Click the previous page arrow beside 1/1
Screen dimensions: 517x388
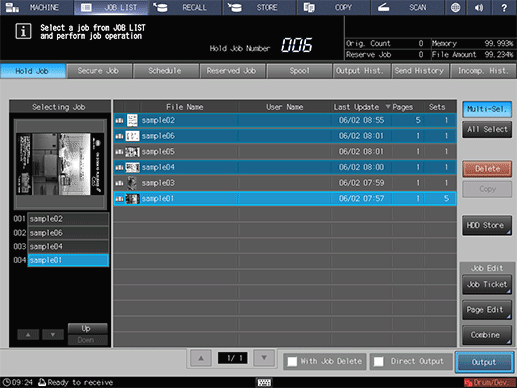coord(201,358)
